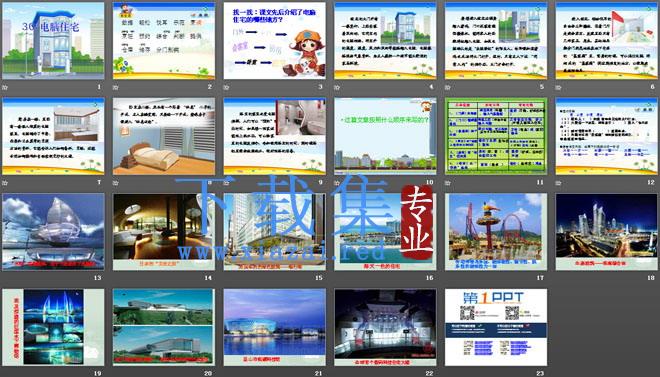Click the animation star icon under slide 2
Screen dimensions: 660x377
tap(116, 88)
